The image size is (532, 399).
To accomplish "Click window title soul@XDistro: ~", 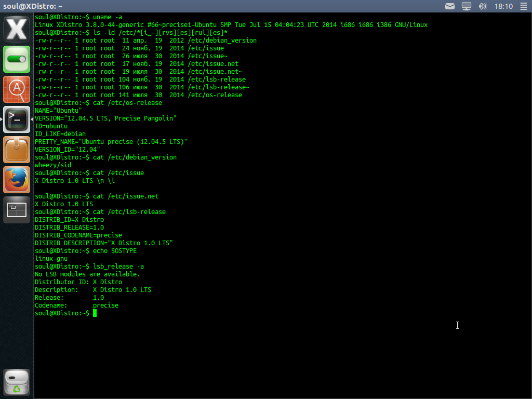I will (33, 6).
